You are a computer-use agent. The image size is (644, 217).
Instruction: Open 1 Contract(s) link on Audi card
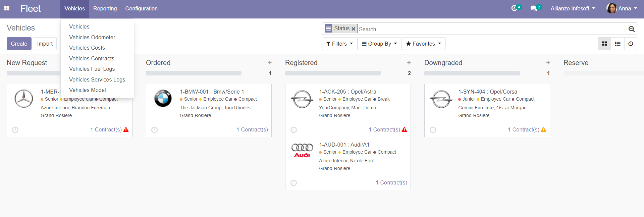[391, 182]
